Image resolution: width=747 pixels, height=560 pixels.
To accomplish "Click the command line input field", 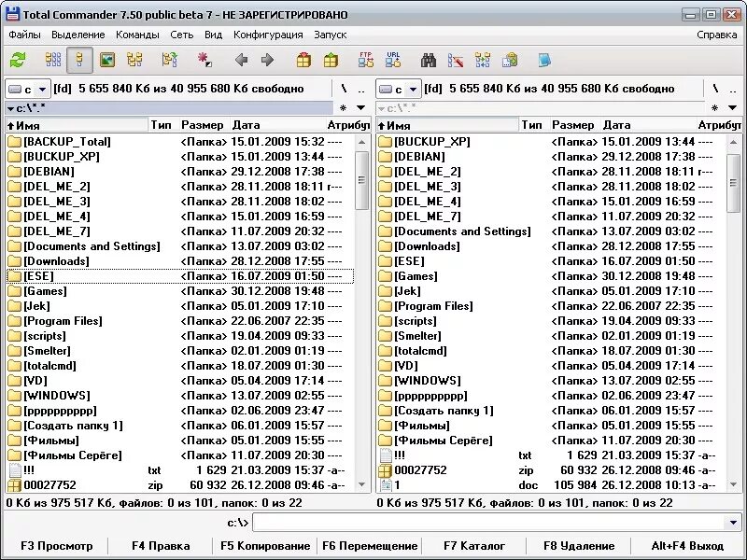I will pos(488,523).
